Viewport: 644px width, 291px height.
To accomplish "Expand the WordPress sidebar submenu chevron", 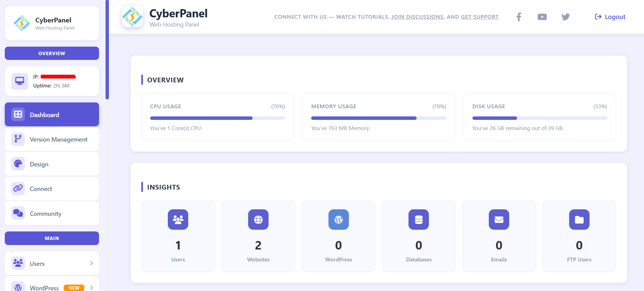I will (x=92, y=288).
